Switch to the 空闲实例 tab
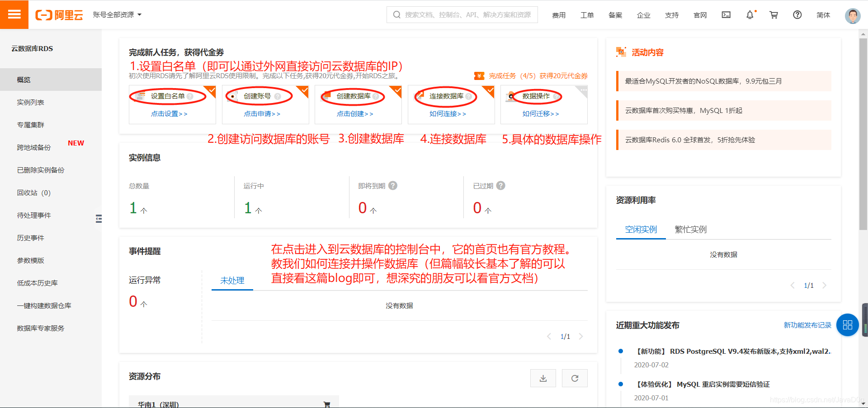The height and width of the screenshot is (408, 868). pyautogui.click(x=641, y=229)
